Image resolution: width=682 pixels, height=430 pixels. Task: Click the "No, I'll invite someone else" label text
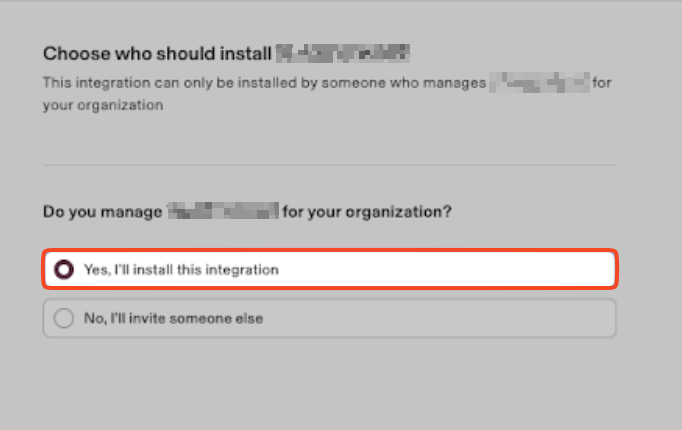coord(172,319)
